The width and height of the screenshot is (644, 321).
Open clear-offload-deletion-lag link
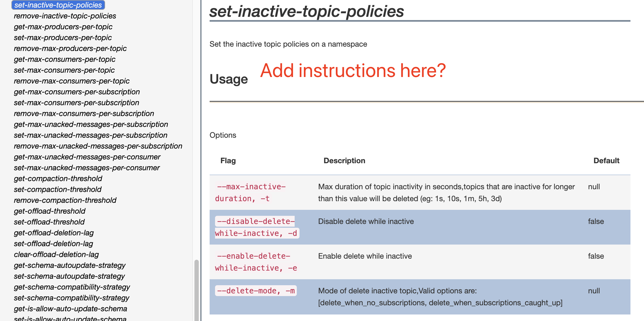(56, 255)
